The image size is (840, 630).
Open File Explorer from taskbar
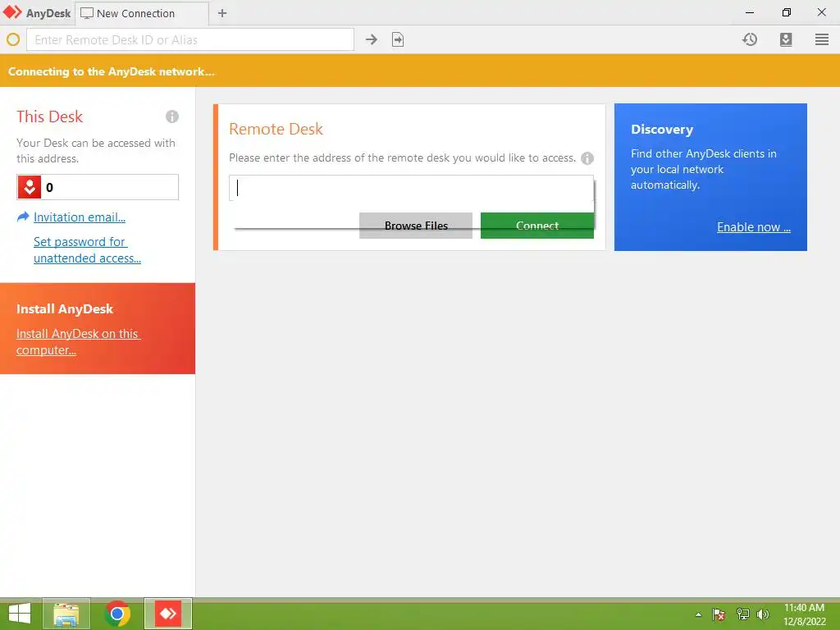[66, 614]
